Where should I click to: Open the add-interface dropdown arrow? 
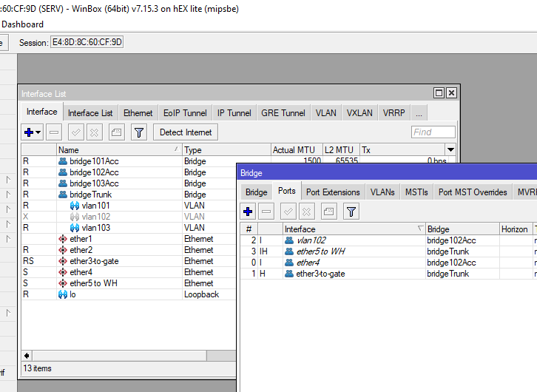click(38, 132)
